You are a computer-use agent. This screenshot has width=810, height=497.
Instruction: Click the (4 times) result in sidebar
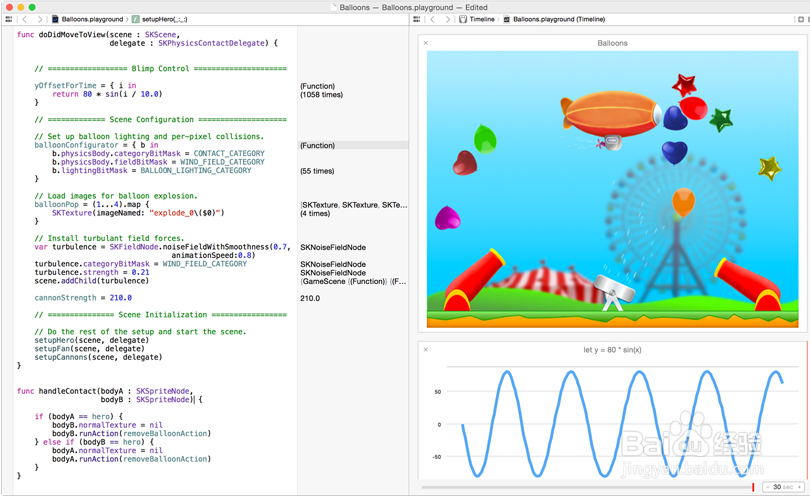point(315,213)
